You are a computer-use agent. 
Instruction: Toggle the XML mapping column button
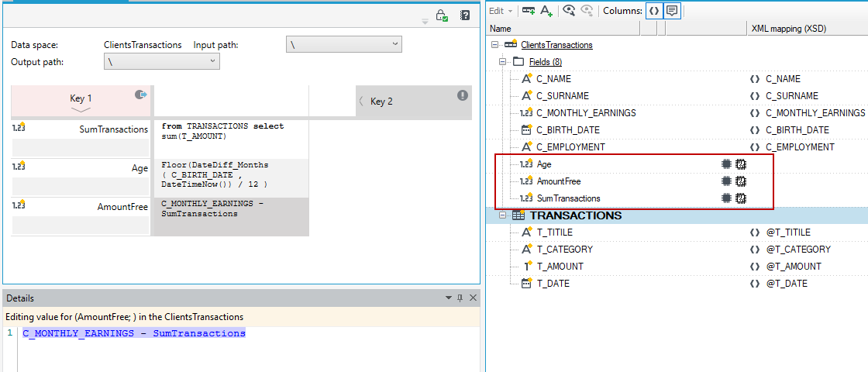tap(654, 11)
